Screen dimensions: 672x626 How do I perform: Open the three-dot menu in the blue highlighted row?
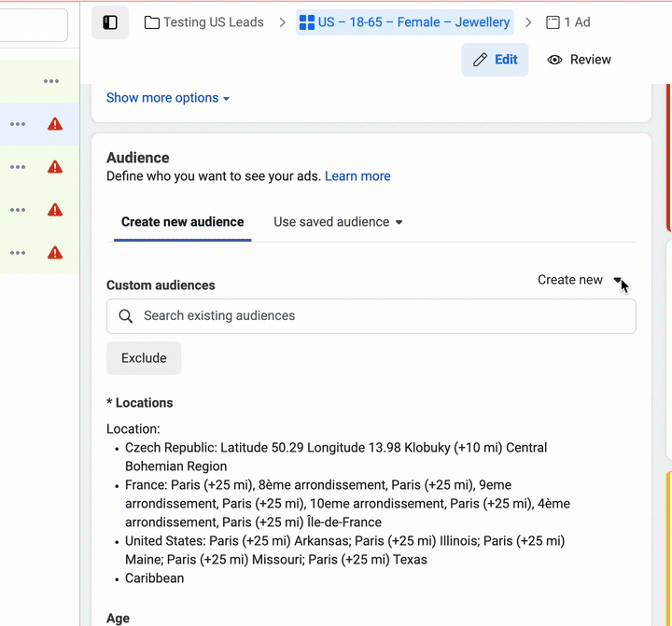click(18, 124)
